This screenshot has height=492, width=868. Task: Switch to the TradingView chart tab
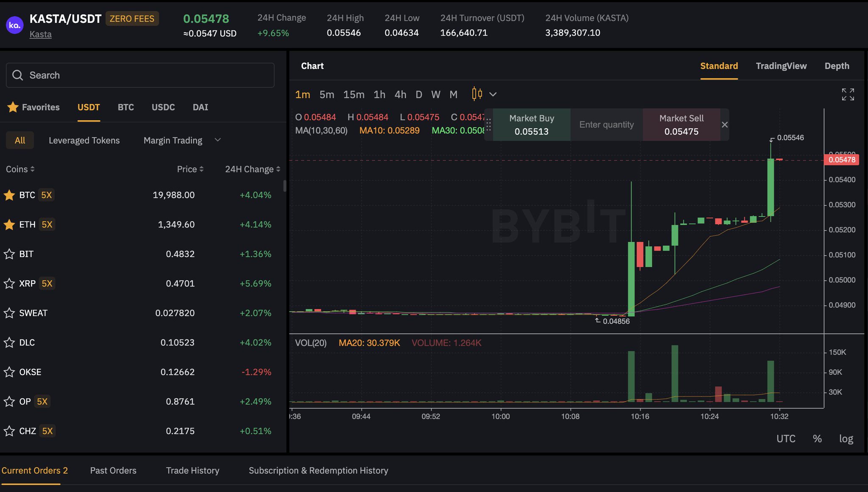click(x=781, y=66)
